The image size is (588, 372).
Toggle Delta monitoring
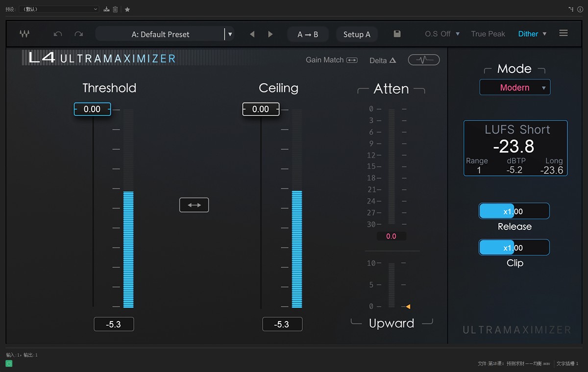coord(383,60)
